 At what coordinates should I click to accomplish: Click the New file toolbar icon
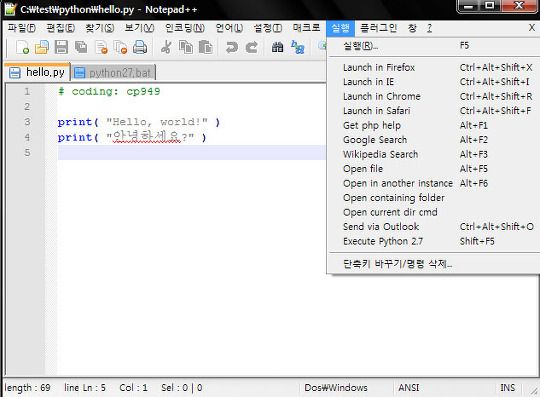click(x=22, y=47)
